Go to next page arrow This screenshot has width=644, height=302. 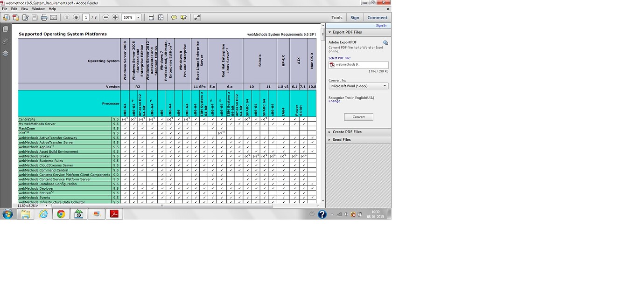(76, 17)
